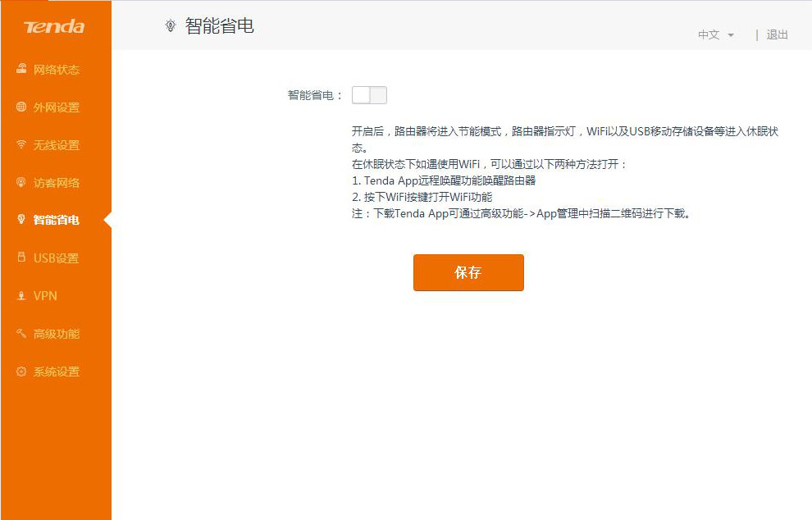Navigate to USB设置

[56, 258]
